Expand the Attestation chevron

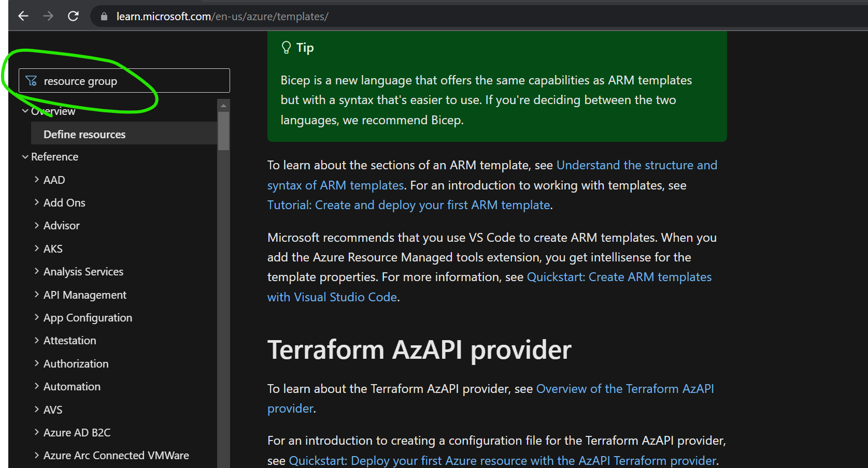coord(37,340)
